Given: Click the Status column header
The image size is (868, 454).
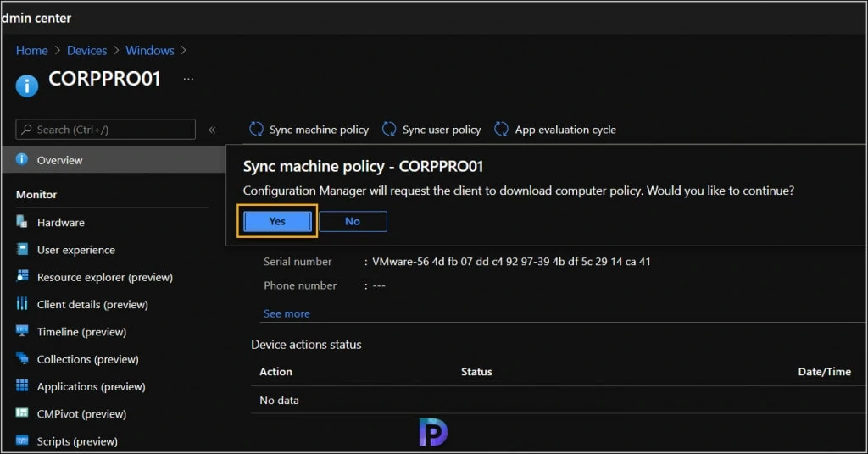Looking at the screenshot, I should (476, 372).
